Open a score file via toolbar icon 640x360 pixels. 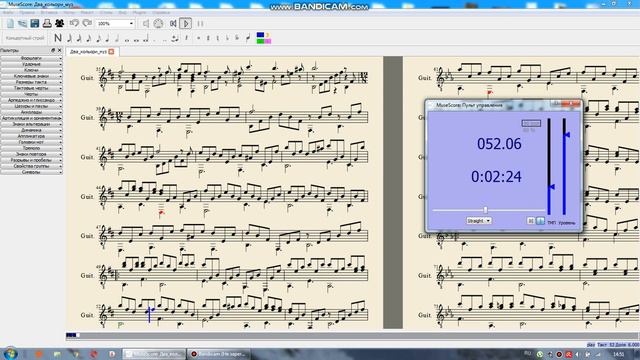(22, 24)
